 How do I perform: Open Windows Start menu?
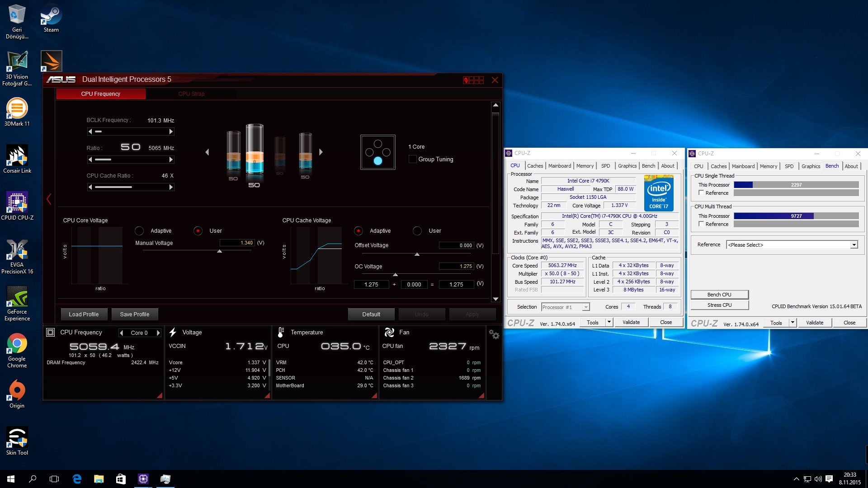click(x=11, y=479)
